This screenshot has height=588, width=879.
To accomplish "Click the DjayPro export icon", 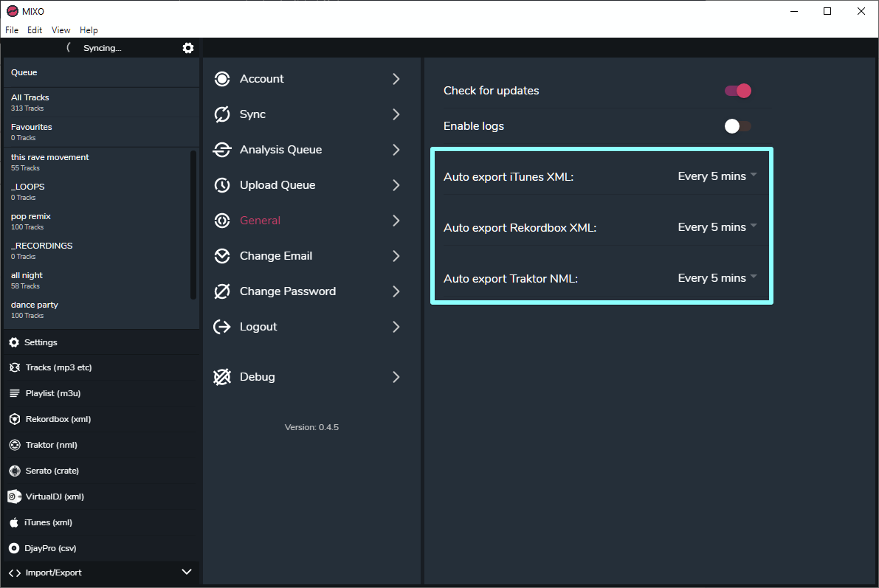I will tap(14, 548).
